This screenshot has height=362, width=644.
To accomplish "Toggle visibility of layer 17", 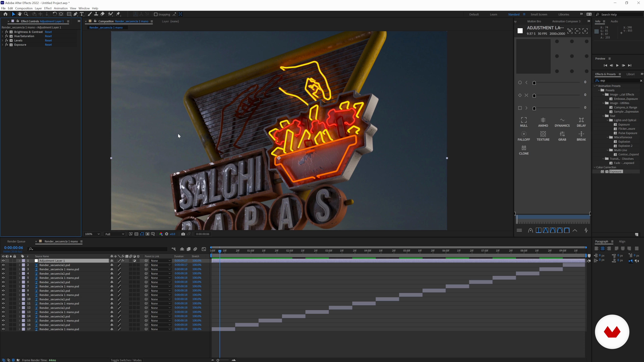I will (x=3, y=329).
